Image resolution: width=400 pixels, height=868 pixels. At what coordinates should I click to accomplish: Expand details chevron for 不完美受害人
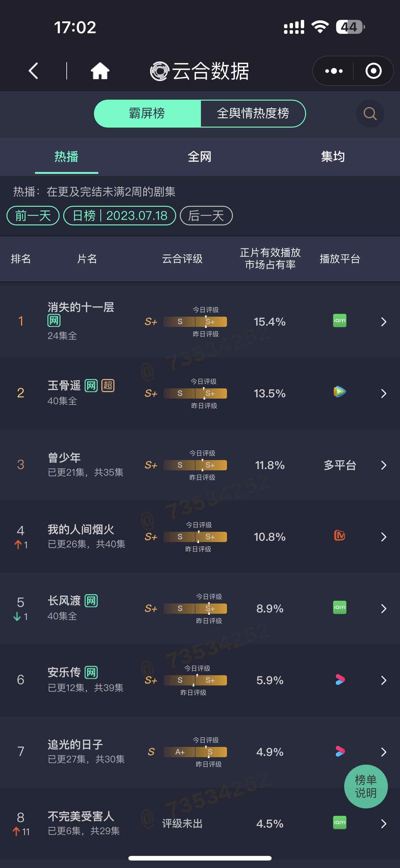384,824
